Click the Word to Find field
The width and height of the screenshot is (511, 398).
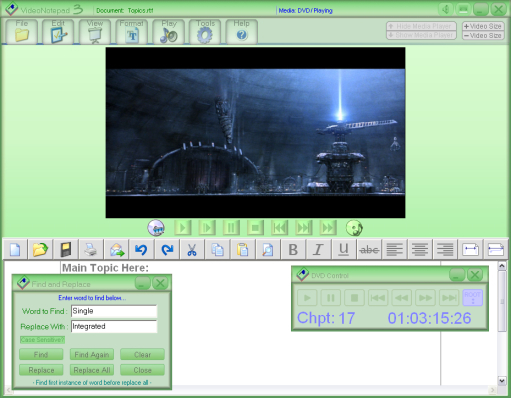[x=114, y=311]
